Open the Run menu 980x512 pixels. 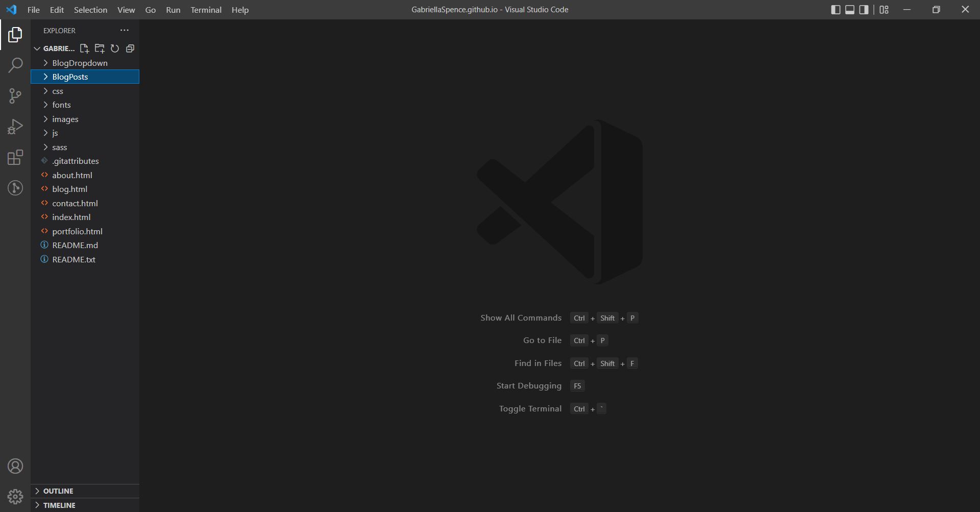[173, 10]
